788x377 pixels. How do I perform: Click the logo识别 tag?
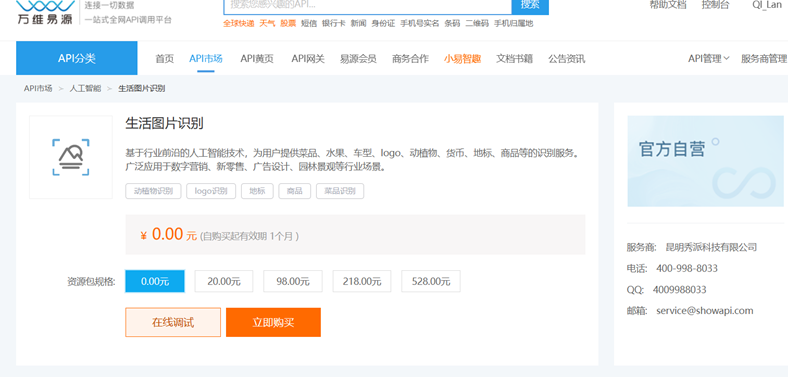coord(211,191)
